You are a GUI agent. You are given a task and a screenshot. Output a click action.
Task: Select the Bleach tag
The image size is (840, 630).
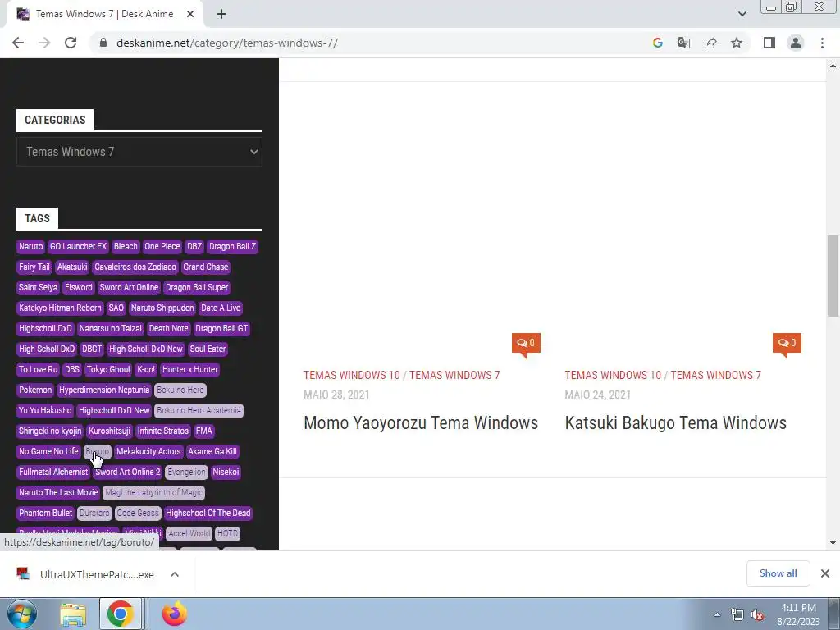click(126, 246)
